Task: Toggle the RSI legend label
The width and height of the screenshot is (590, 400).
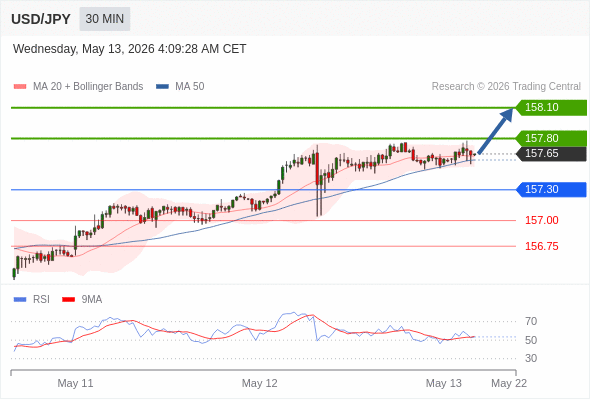Action: pyautogui.click(x=41, y=300)
